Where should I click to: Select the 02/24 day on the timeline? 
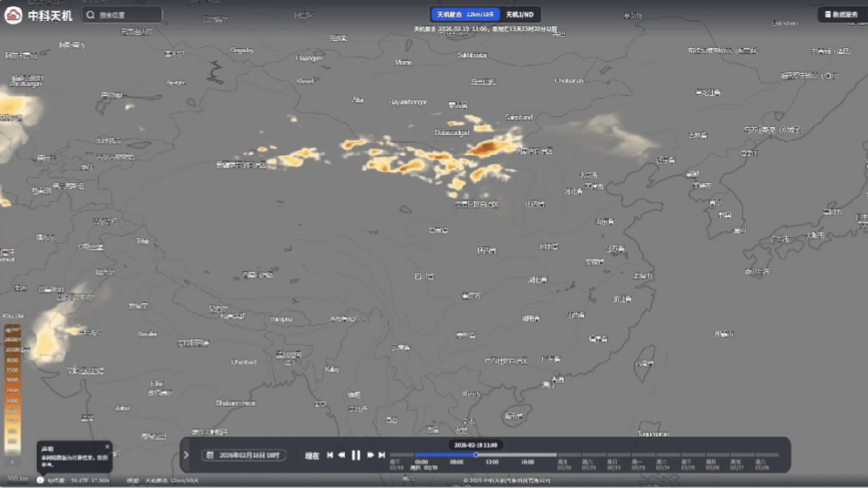[663, 465]
